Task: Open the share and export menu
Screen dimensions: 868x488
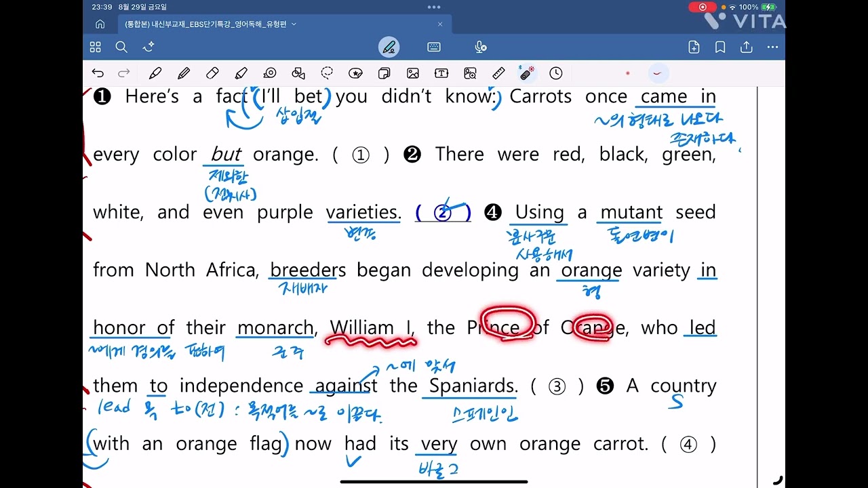Action: tap(747, 47)
